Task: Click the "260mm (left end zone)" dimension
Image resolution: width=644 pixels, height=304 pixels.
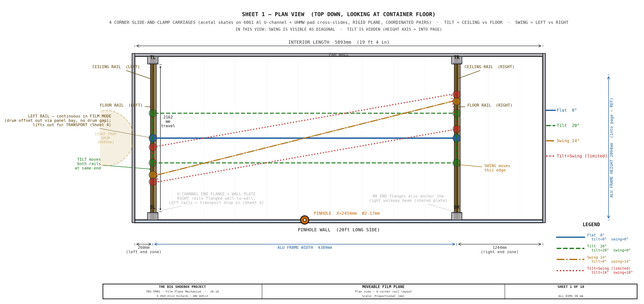Action: (144, 250)
